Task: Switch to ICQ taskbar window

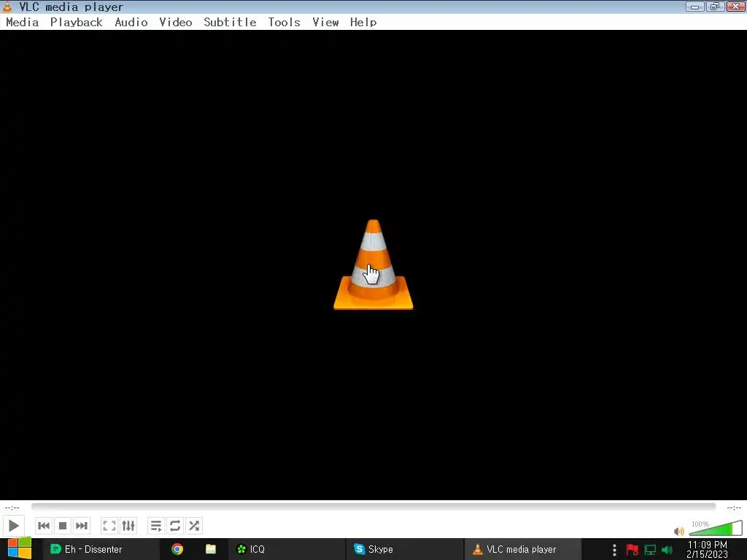Action: 286,549
